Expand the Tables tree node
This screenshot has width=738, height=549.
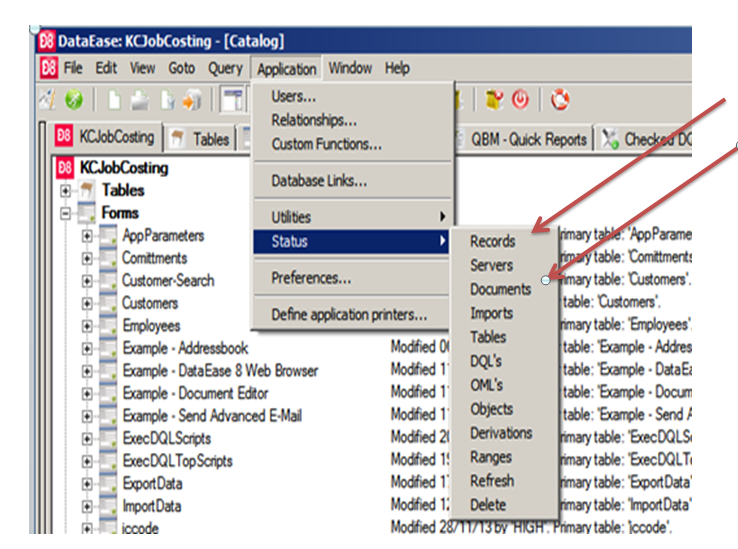coord(65,191)
